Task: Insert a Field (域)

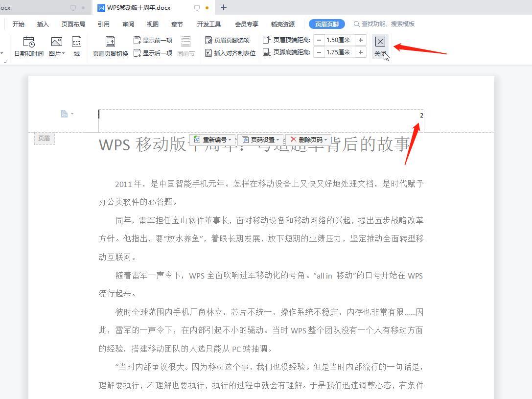Action: [x=77, y=47]
